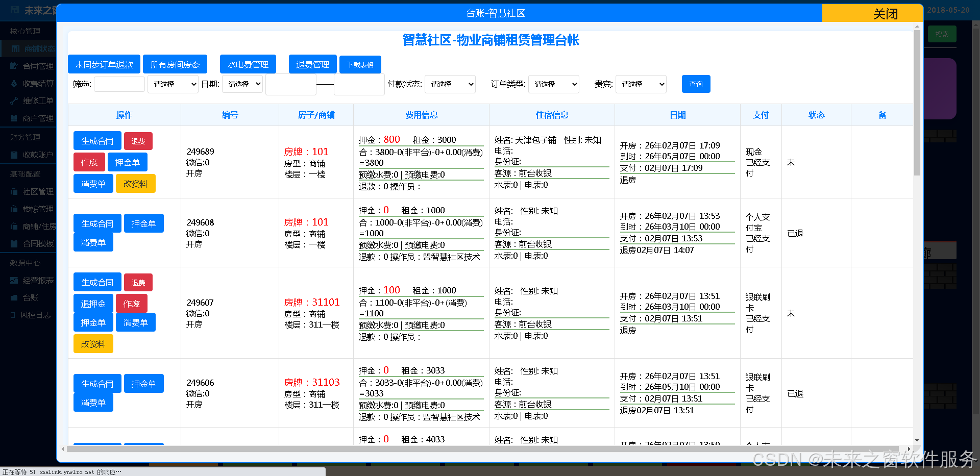
Task: Click the 社区管理 sidebar icon
Action: pos(14,191)
